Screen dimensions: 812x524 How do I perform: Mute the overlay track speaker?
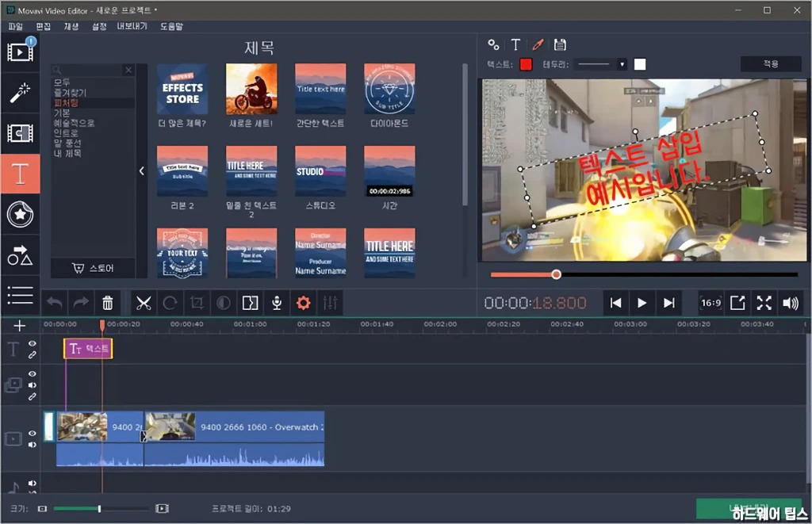pyautogui.click(x=32, y=385)
